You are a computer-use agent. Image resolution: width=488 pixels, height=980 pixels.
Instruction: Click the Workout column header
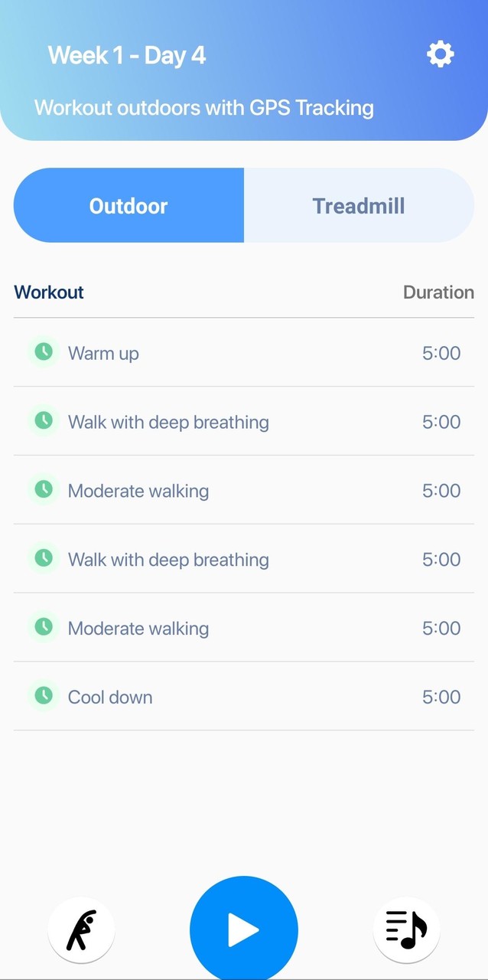(48, 292)
